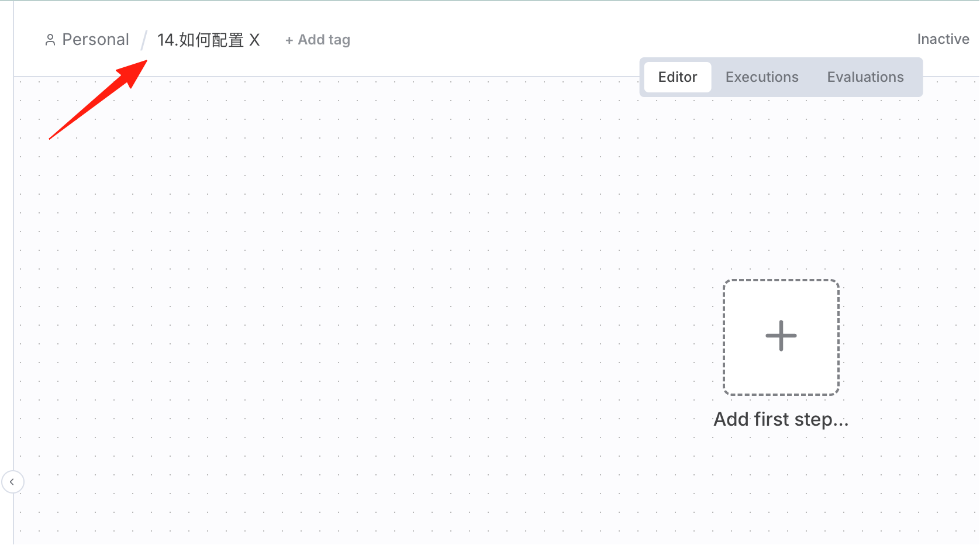Open the Executions tab
980x545 pixels.
(762, 77)
